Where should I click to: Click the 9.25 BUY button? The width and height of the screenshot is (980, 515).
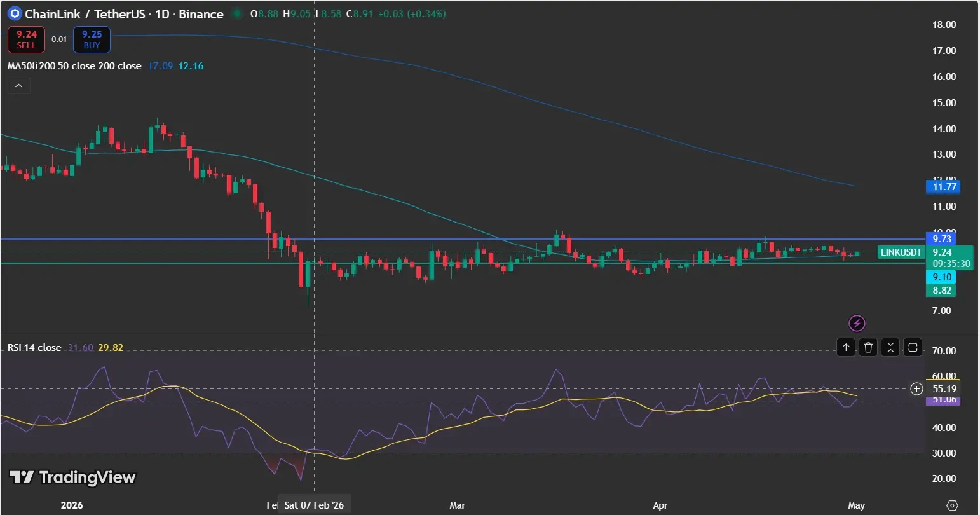pos(92,39)
